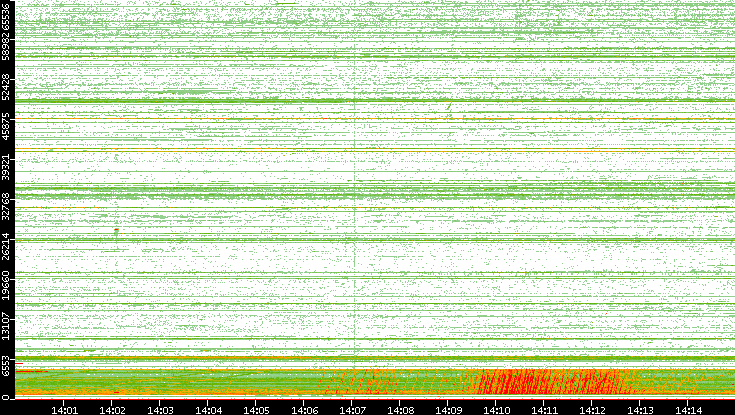
Task: Select the 14:03 tick on time axis
Action: pyautogui.click(x=160, y=408)
